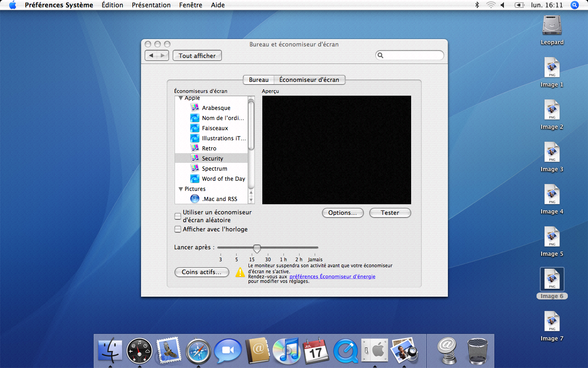Click the Faisceaux screen saver icon

tap(195, 128)
